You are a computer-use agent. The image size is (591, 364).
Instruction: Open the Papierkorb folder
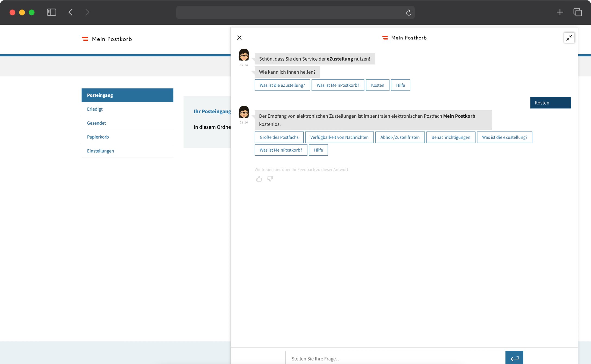127,137
